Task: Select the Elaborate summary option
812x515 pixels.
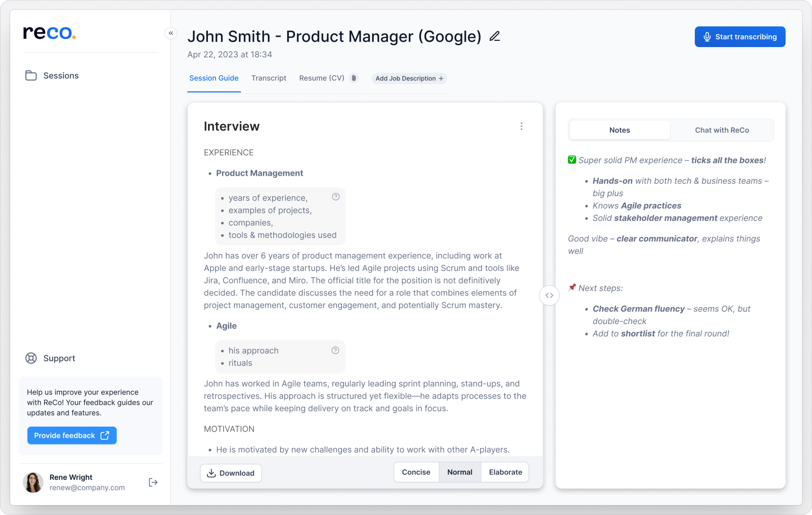Action: 505,472
